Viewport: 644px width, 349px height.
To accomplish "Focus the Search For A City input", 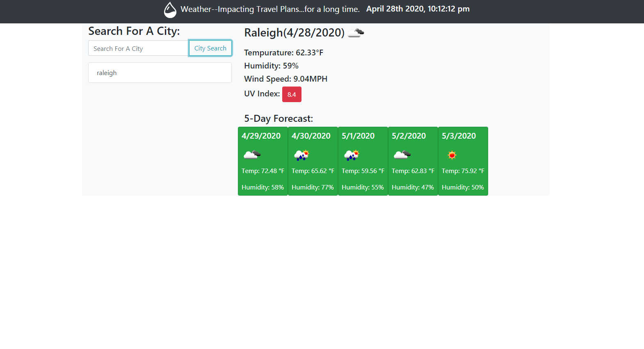I will click(x=138, y=48).
